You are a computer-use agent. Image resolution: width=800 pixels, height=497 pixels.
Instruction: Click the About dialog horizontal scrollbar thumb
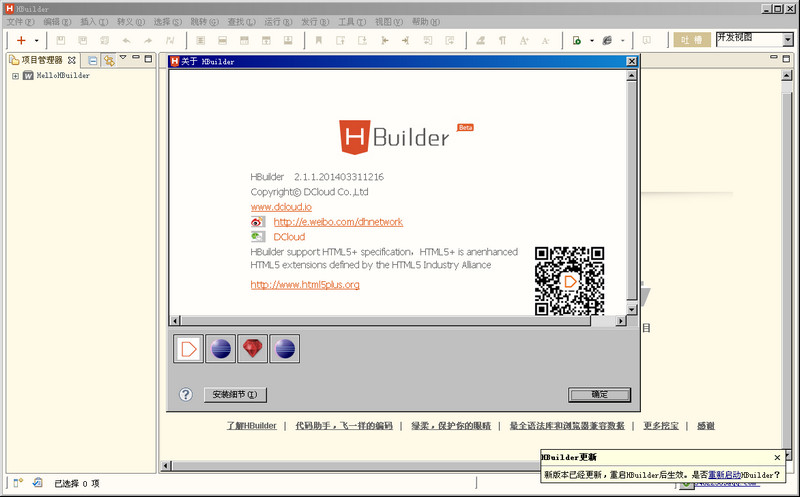tap(385, 321)
